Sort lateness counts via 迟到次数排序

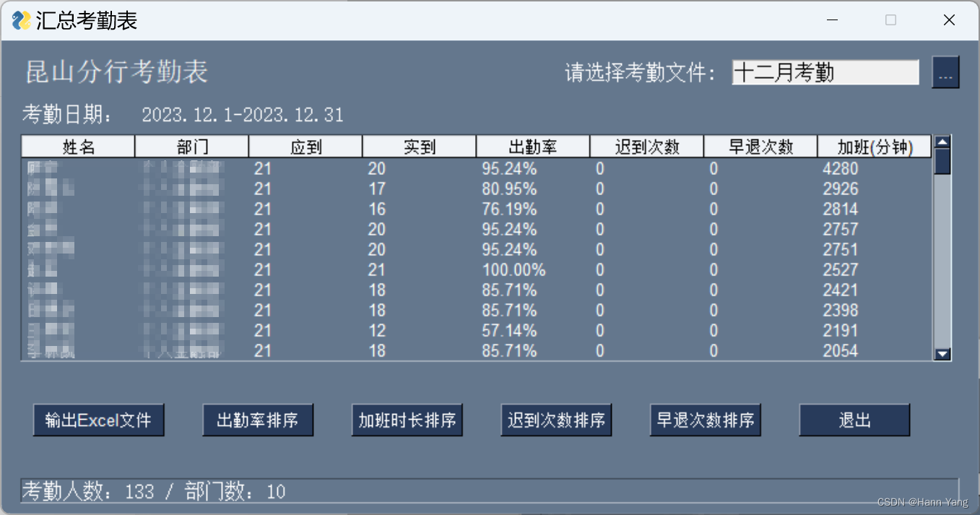(x=557, y=420)
